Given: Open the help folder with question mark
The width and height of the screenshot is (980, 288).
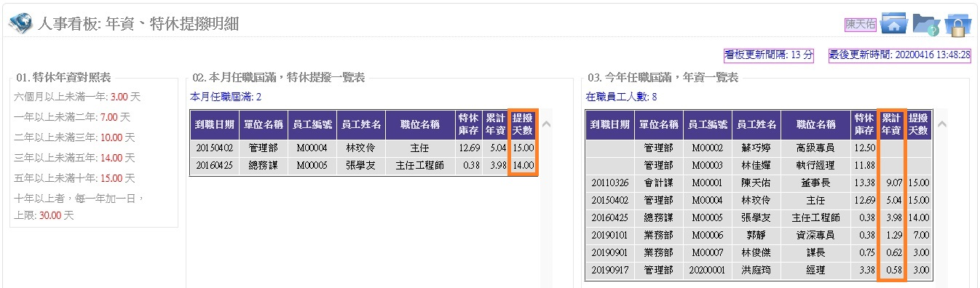Looking at the screenshot, I should (925, 24).
